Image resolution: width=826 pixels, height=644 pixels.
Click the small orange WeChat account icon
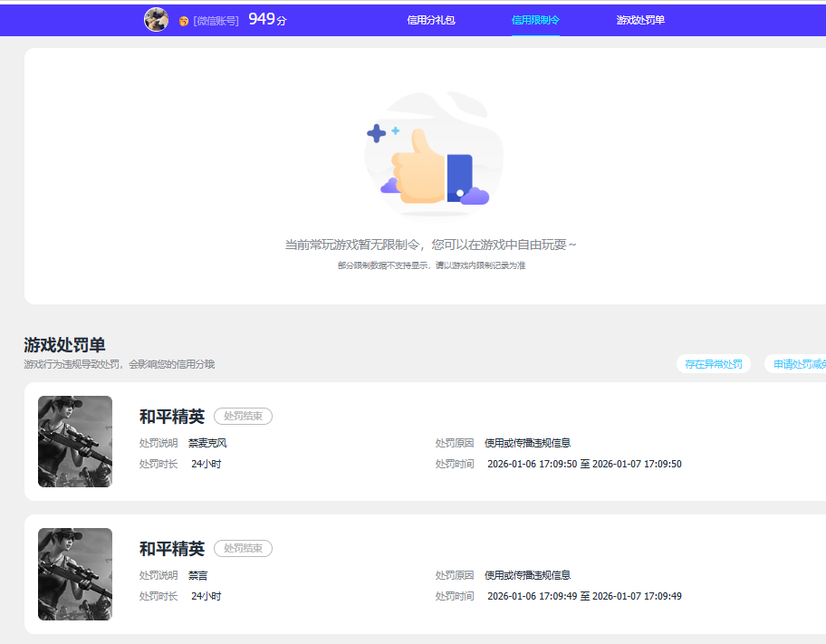click(x=183, y=21)
